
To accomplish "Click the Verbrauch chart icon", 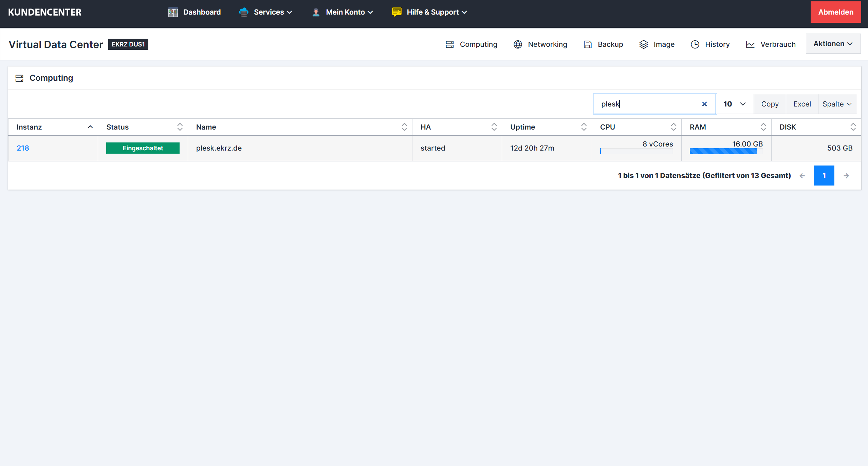I will (750, 44).
